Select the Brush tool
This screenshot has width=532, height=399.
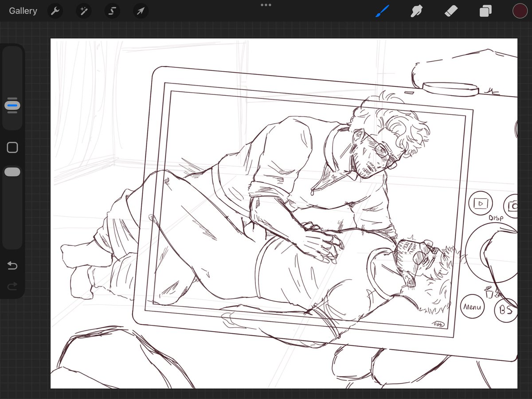(x=382, y=11)
